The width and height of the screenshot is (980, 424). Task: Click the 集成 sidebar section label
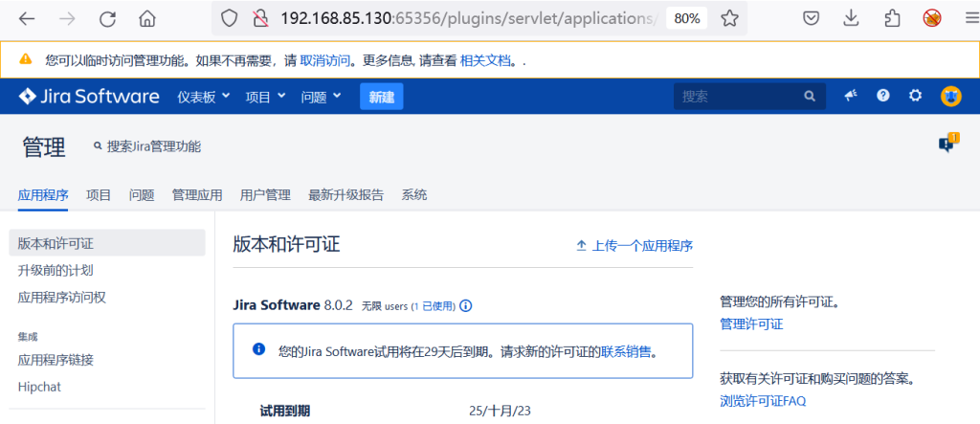[x=28, y=337]
